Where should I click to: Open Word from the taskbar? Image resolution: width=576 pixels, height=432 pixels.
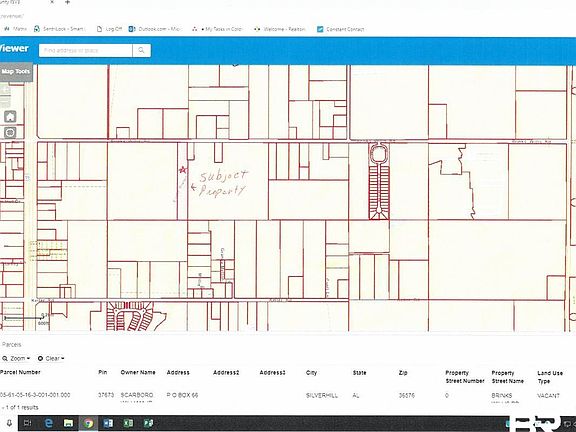pos(108,423)
